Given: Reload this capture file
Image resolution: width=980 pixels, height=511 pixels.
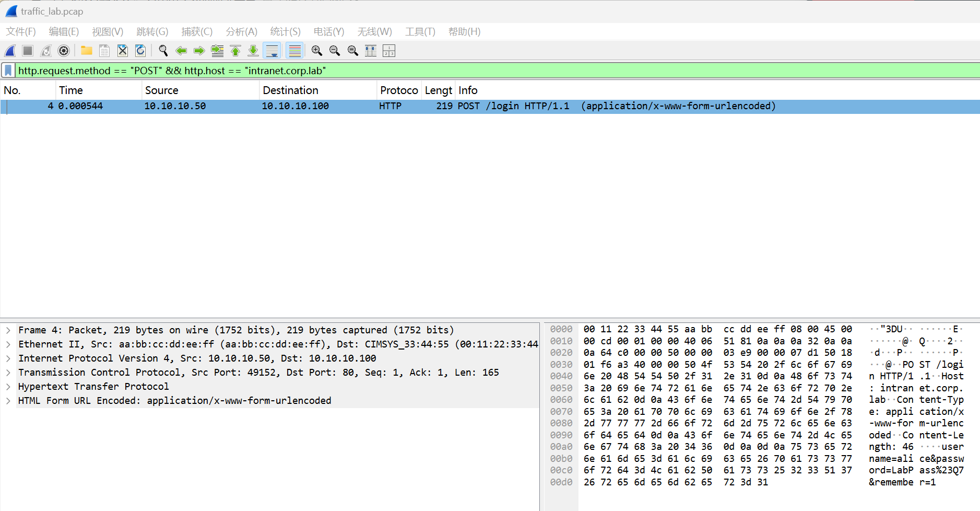Looking at the screenshot, I should point(140,51).
